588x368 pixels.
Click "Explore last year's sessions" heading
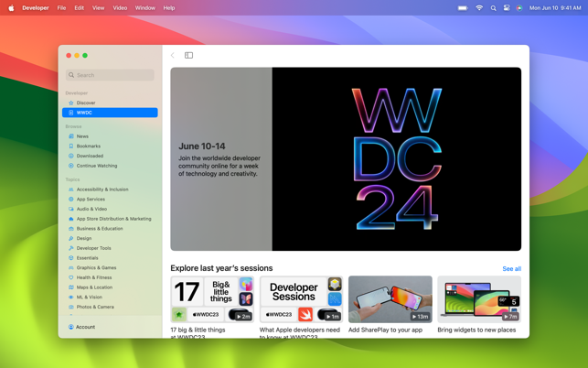tap(221, 268)
